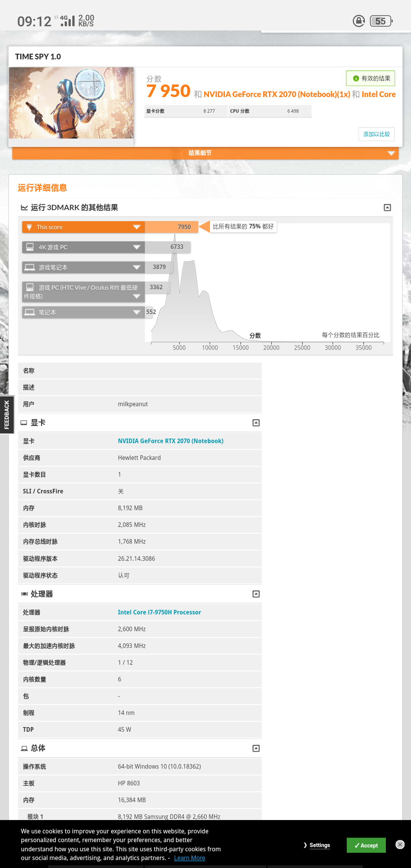The width and height of the screenshot is (411, 868).
Task: Click the 比所有结果的 75% 都好 label
Action: point(243,227)
